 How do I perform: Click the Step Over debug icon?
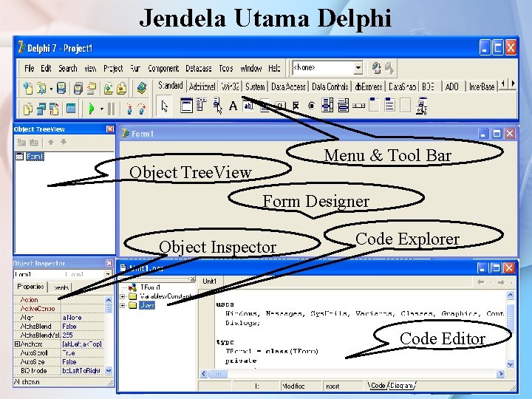point(142,109)
